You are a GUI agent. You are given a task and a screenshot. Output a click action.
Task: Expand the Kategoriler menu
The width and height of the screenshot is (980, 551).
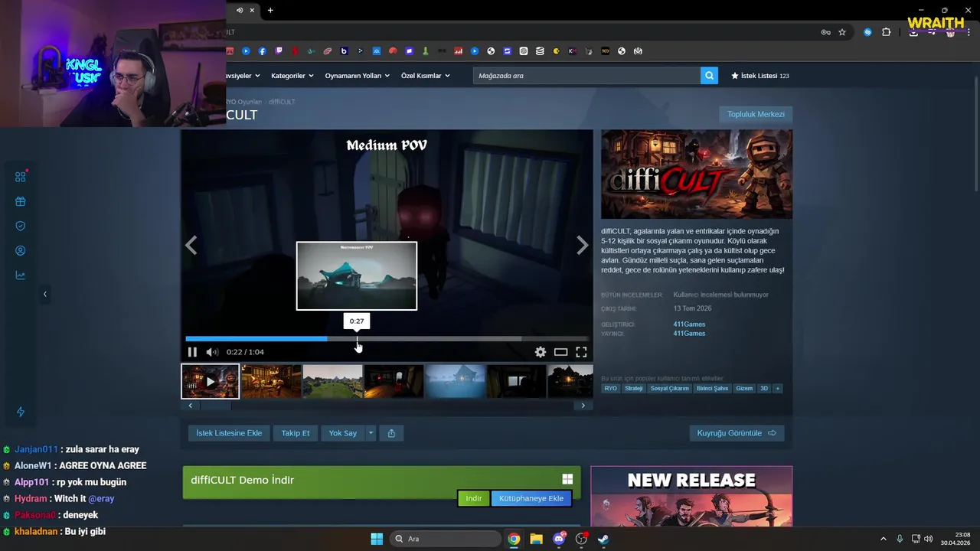292,76
